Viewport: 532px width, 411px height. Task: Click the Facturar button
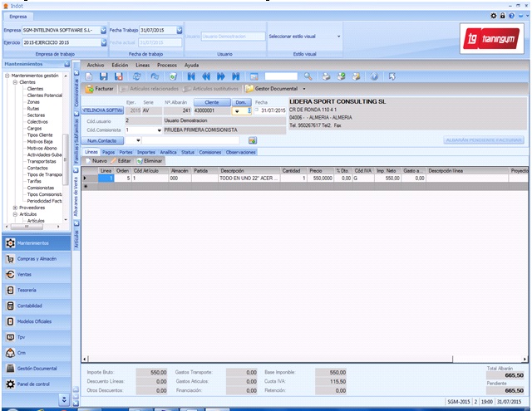pyautogui.click(x=100, y=88)
